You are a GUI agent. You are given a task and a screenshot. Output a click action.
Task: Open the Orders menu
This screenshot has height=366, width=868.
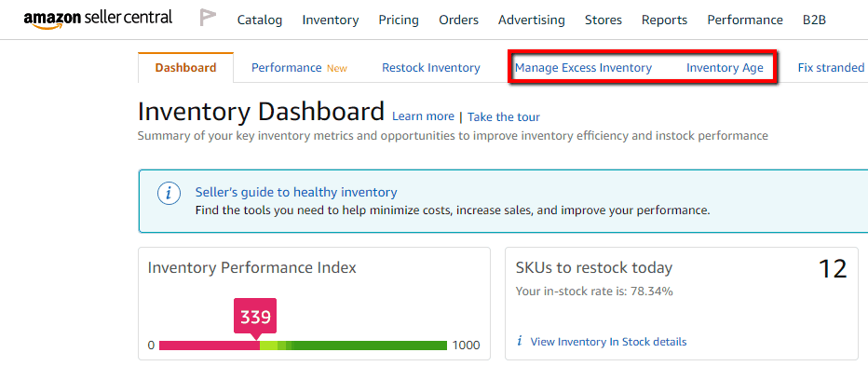click(x=458, y=20)
